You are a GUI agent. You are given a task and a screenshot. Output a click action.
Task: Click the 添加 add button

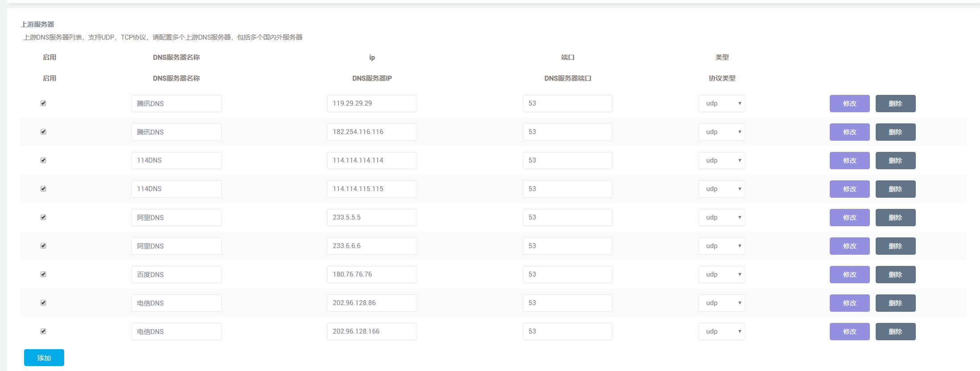click(x=44, y=358)
